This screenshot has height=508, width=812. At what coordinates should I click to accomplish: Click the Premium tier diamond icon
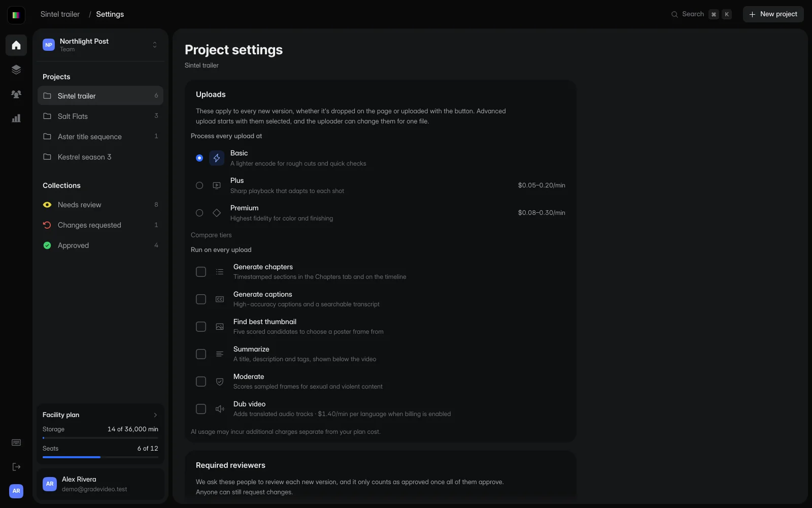tap(217, 213)
